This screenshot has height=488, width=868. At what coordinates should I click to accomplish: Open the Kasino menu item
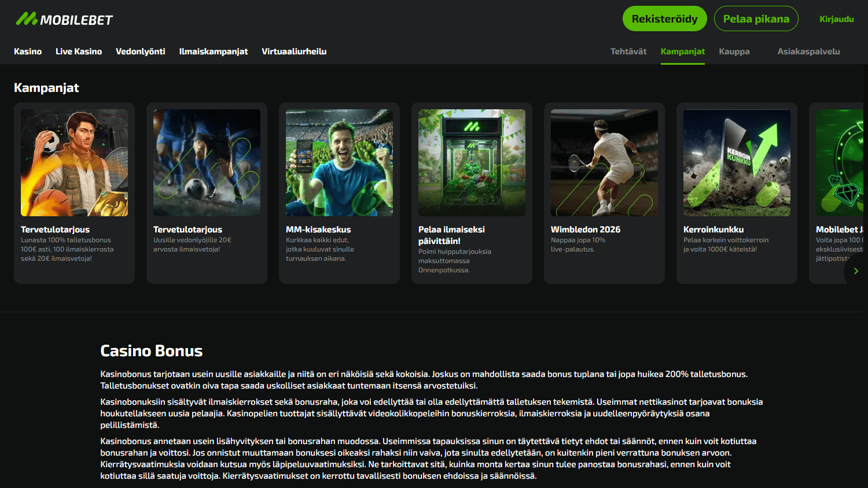[x=28, y=51]
